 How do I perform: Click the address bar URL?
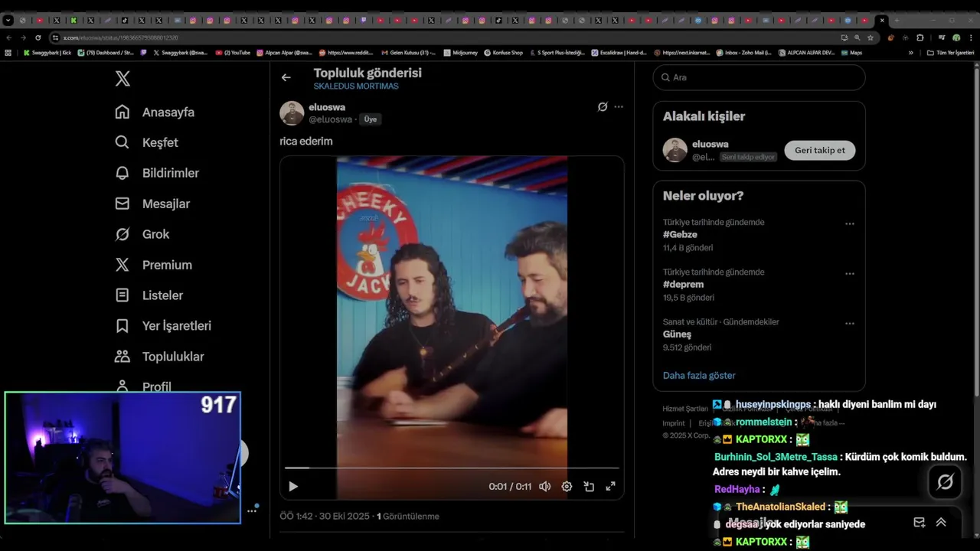point(121,37)
